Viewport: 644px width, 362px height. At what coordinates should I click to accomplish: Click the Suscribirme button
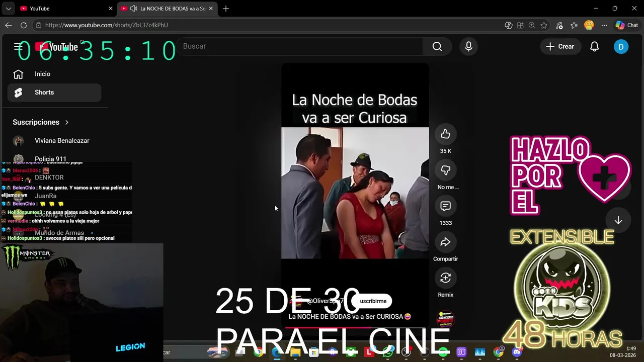click(373, 301)
